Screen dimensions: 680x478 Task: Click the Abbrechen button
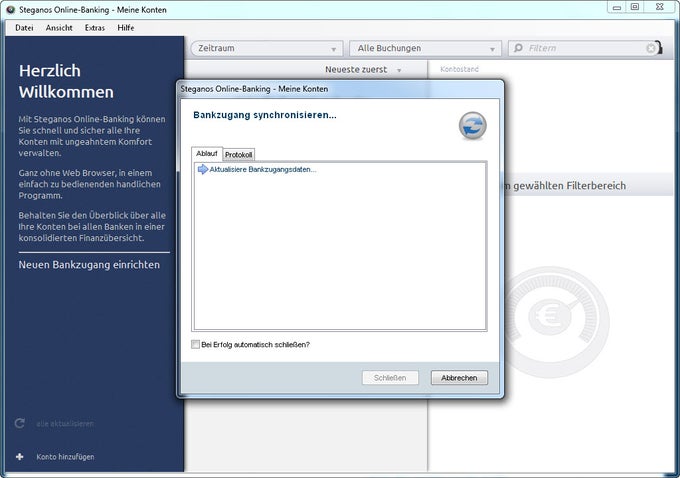[459, 378]
